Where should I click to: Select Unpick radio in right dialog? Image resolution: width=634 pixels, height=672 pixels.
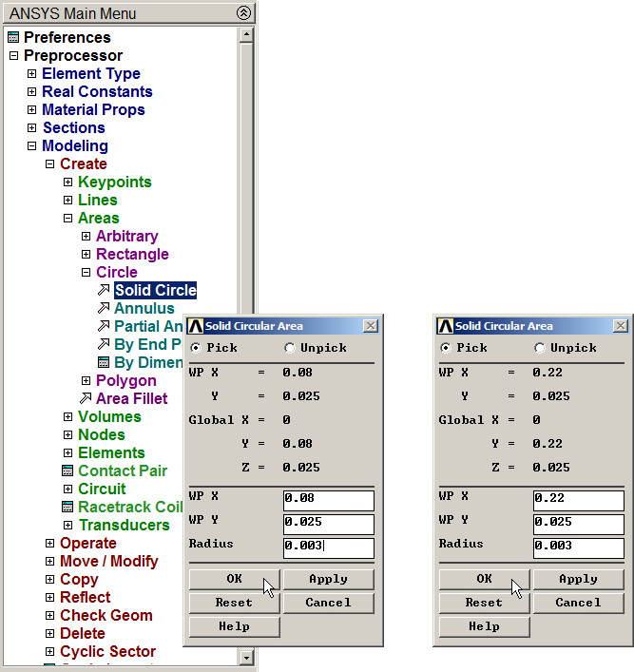click(x=540, y=348)
